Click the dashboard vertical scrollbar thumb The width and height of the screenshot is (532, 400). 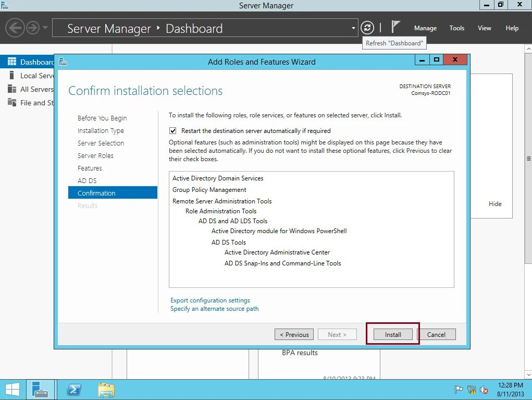tap(528, 158)
